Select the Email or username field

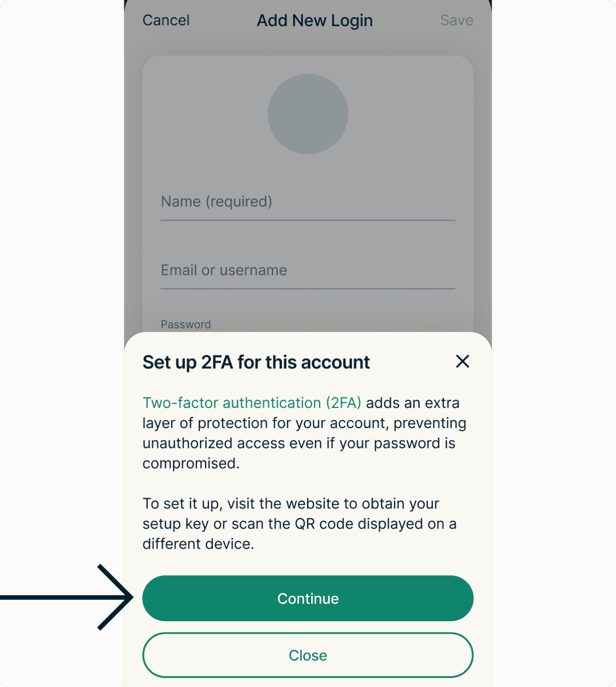pos(308,270)
